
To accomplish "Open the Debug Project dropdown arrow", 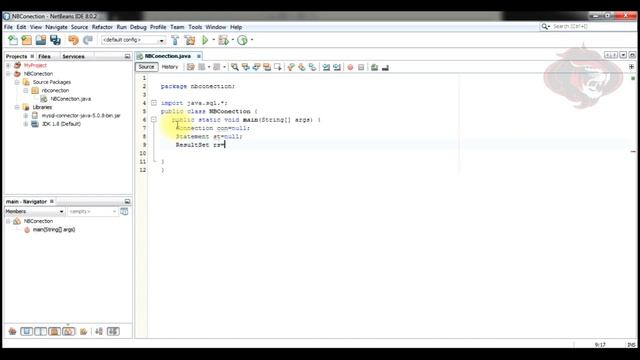I will tap(232, 40).
